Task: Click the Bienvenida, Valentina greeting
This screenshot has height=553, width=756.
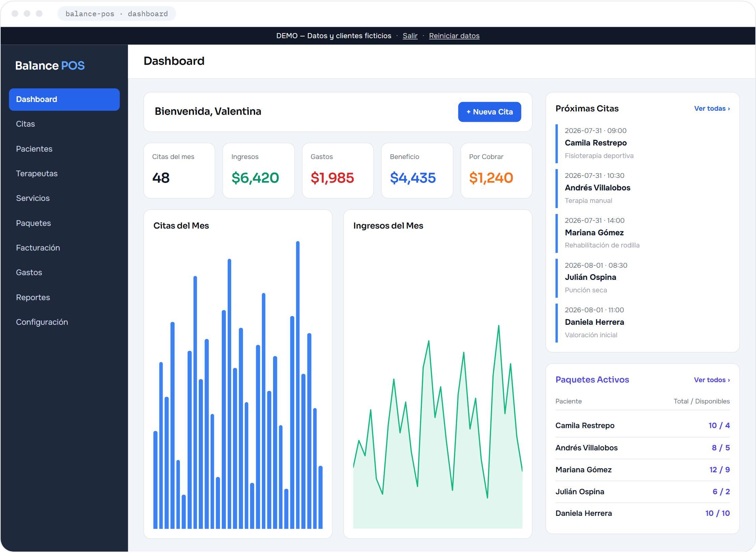Action: point(208,111)
